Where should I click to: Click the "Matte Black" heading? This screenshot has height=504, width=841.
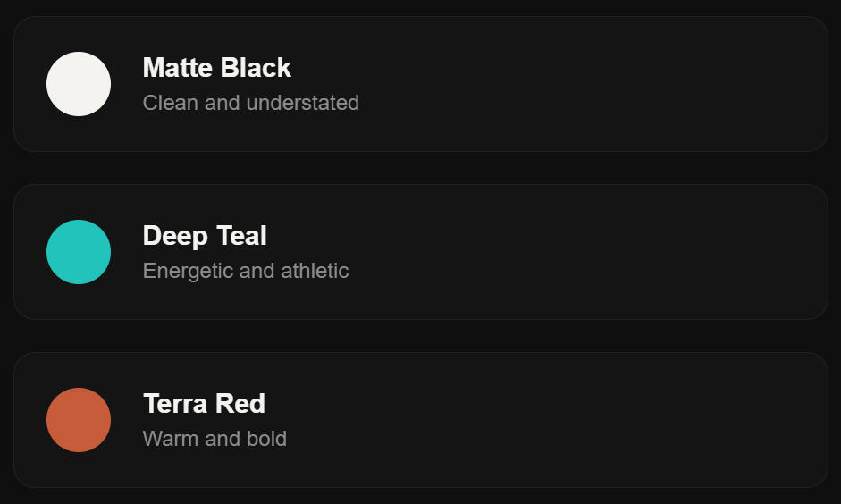coord(217,68)
